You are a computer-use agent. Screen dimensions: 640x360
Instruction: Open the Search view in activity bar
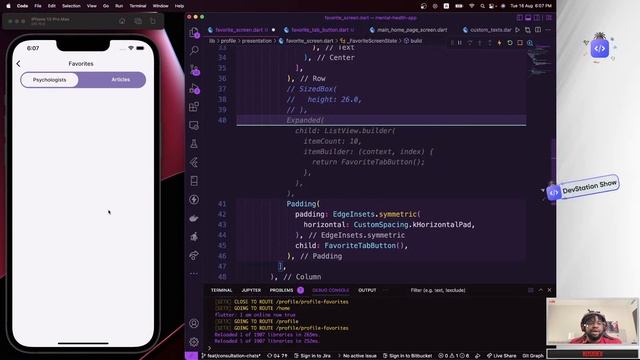coord(194,51)
